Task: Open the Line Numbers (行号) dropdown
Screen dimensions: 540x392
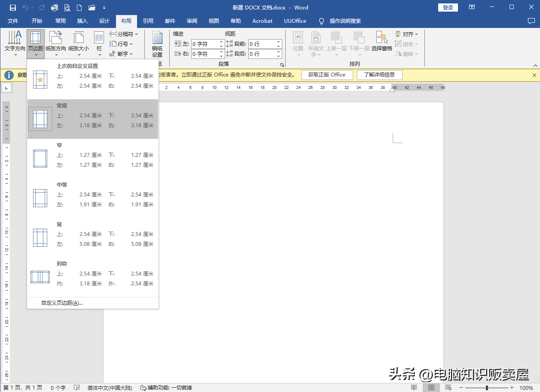Action: tap(121, 44)
